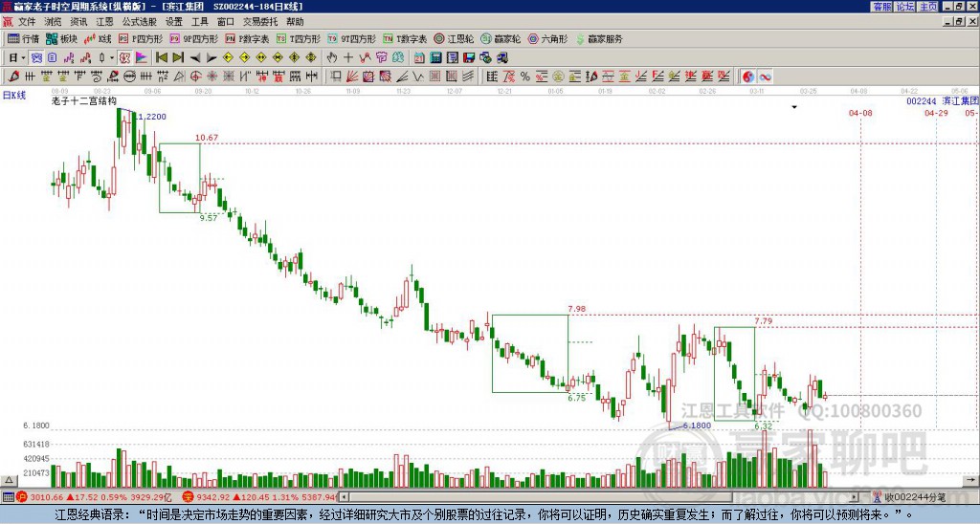
Task: Toggle the 权 rights adjustment button
Action: pos(124,58)
